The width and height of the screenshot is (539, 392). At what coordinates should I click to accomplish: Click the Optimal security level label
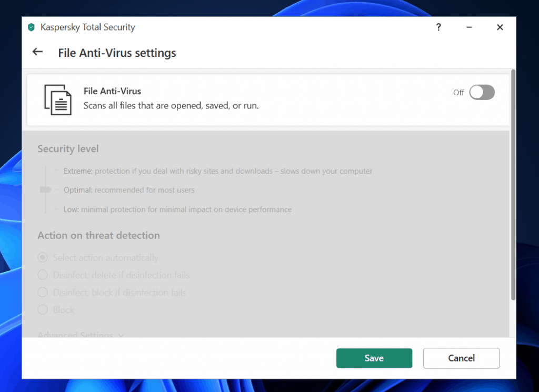pyautogui.click(x=78, y=190)
